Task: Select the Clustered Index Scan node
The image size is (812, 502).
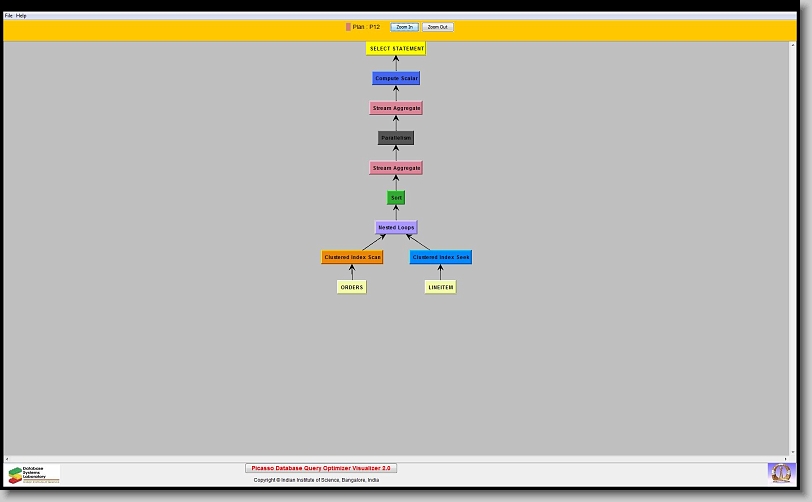Action: 352,257
